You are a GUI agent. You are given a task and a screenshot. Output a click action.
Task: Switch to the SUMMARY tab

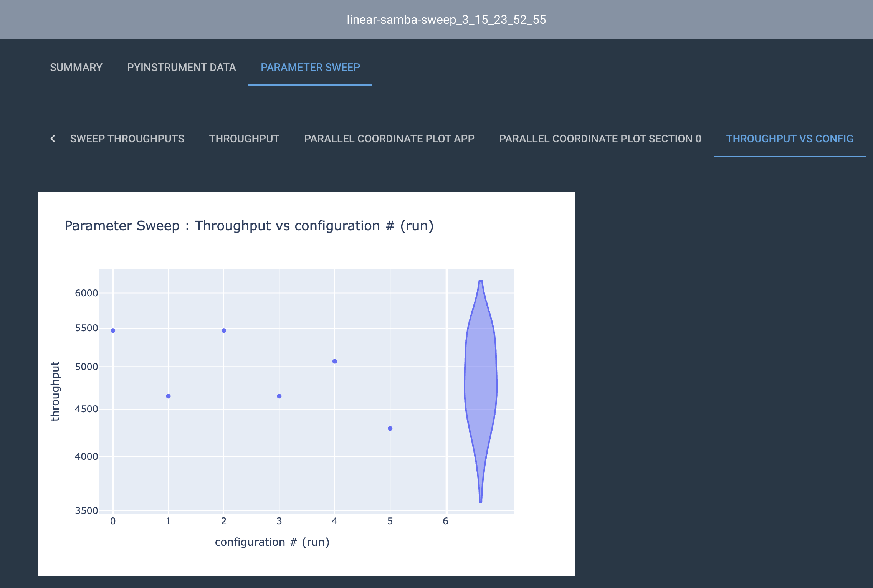[x=76, y=68]
